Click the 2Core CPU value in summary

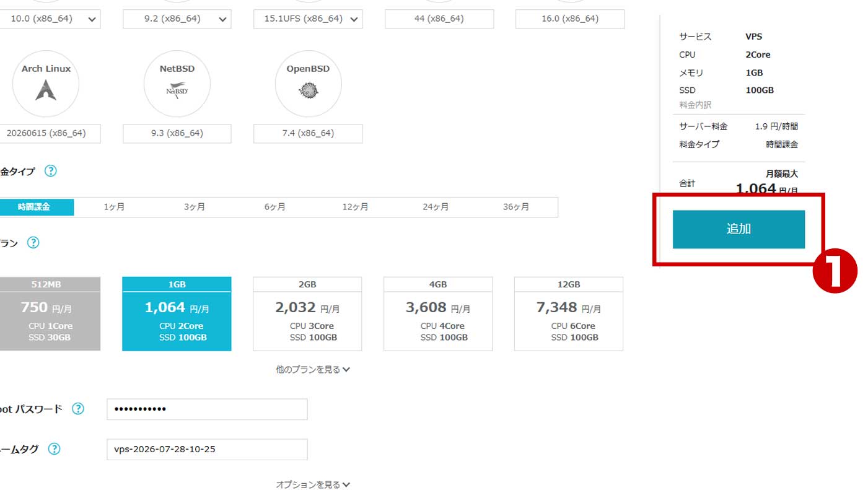pos(758,55)
